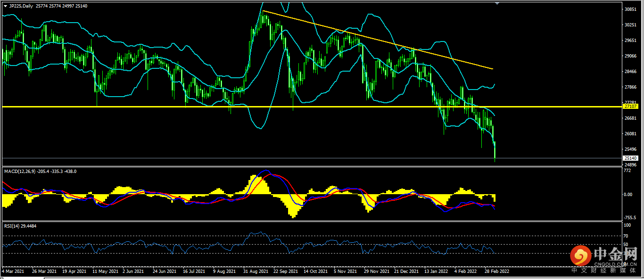Click the RSI 50 level label
This screenshot has height=279, width=644.
pos(627,245)
